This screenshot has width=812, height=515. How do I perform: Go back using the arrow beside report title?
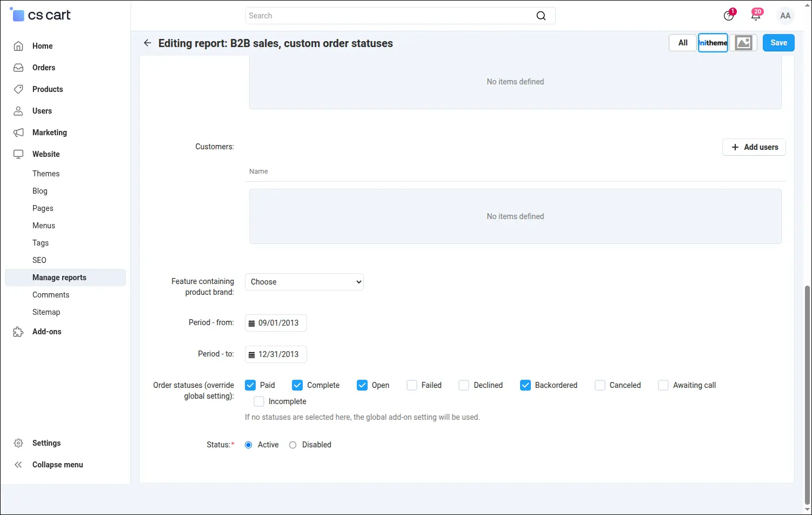147,43
